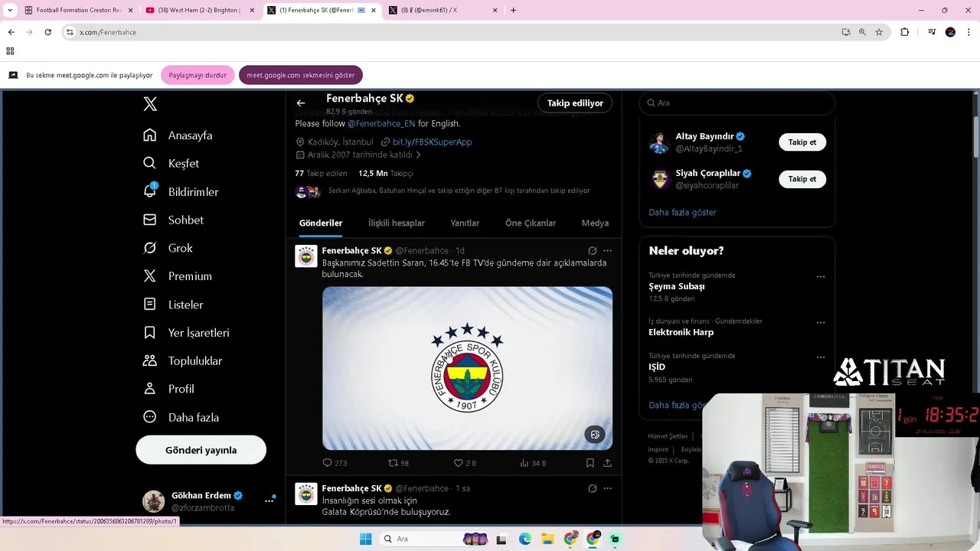This screenshot has width=980, height=551.
Task: Open 12,5 Mn Takipçi list
Action: pos(385,174)
